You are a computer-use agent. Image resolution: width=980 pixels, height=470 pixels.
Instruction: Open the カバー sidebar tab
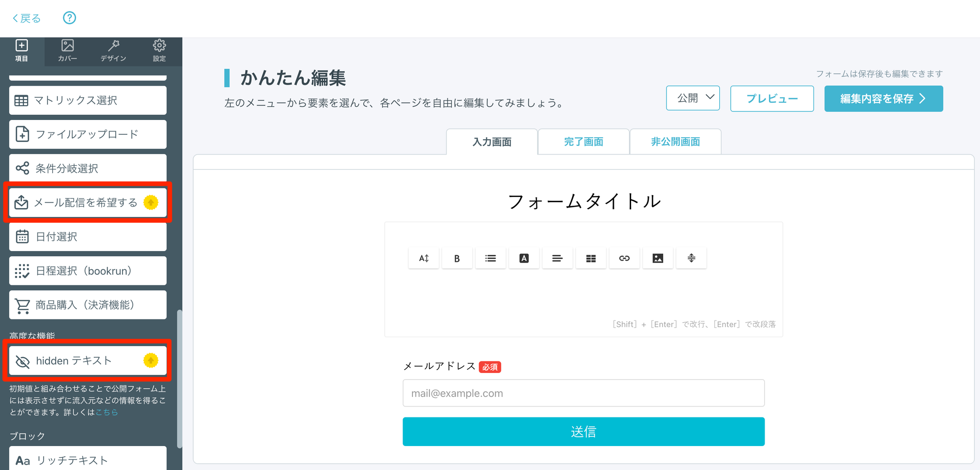(67, 51)
